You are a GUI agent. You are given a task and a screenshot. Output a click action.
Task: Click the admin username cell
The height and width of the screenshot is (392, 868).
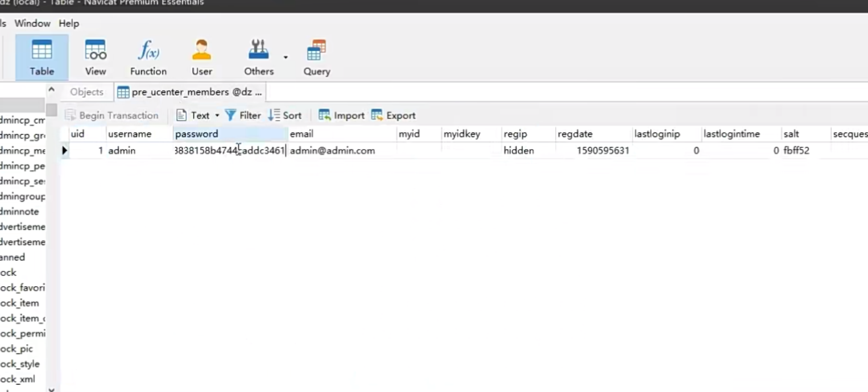tap(139, 151)
